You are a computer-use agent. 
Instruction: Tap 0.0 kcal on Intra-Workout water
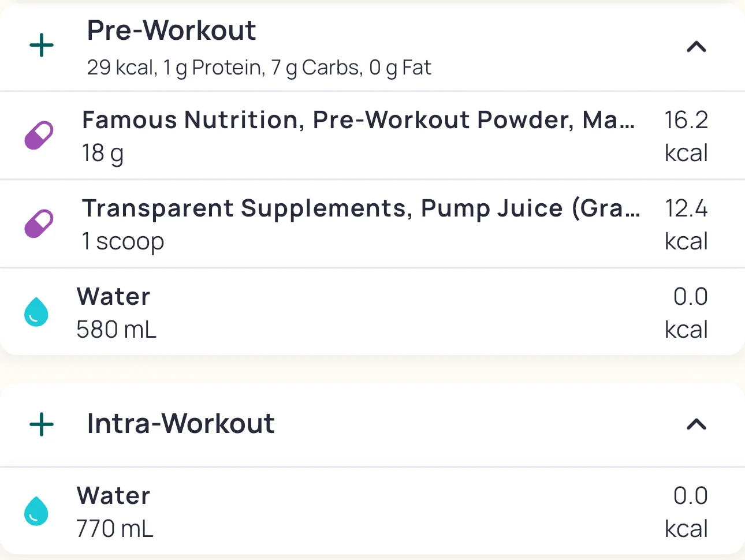tap(687, 512)
